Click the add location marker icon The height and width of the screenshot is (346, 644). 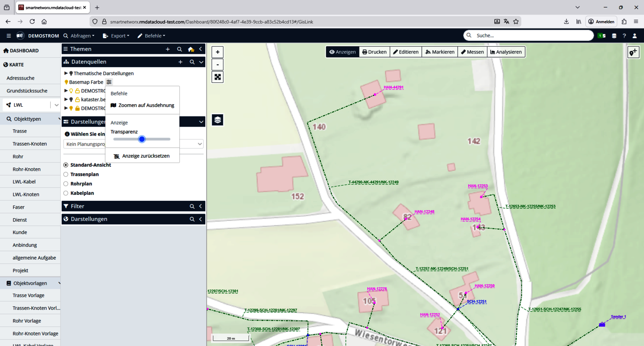tap(633, 52)
